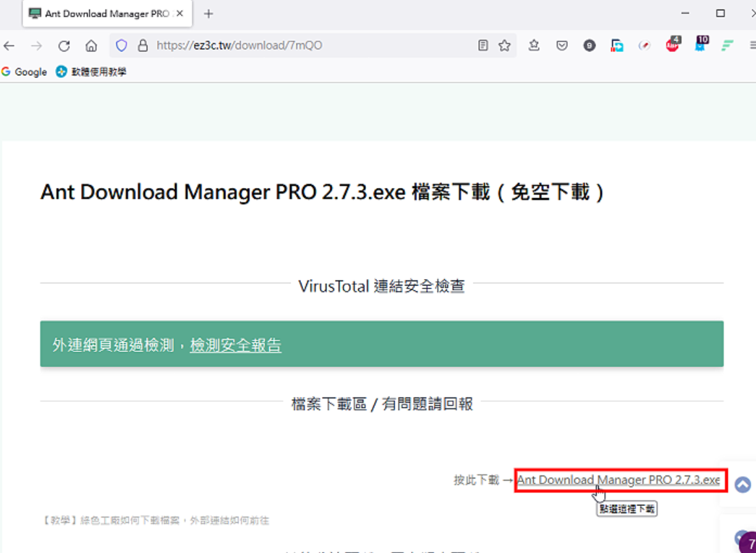Maximize the browser window

coord(721,14)
